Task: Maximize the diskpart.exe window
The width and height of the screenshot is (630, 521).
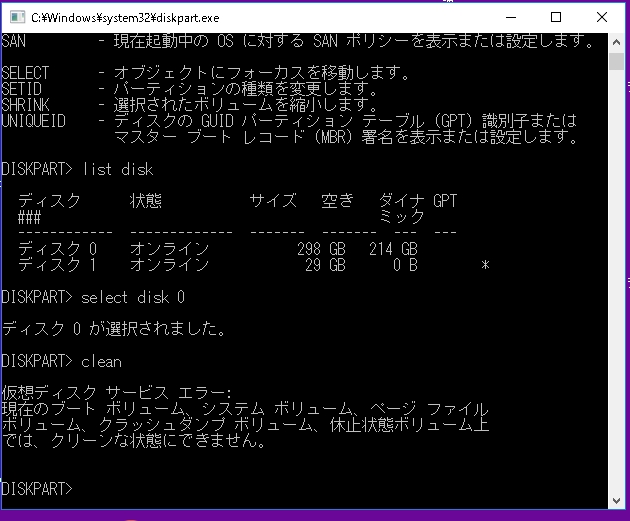Action: 556,17
